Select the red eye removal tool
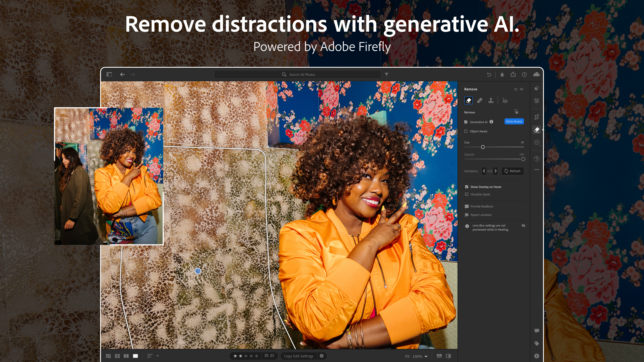Image resolution: width=644 pixels, height=362 pixels. [x=505, y=100]
